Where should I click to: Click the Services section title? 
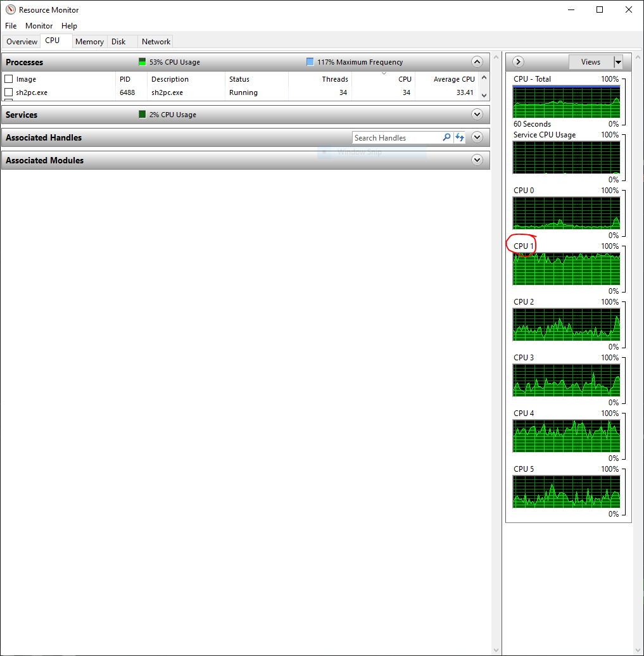coord(22,115)
